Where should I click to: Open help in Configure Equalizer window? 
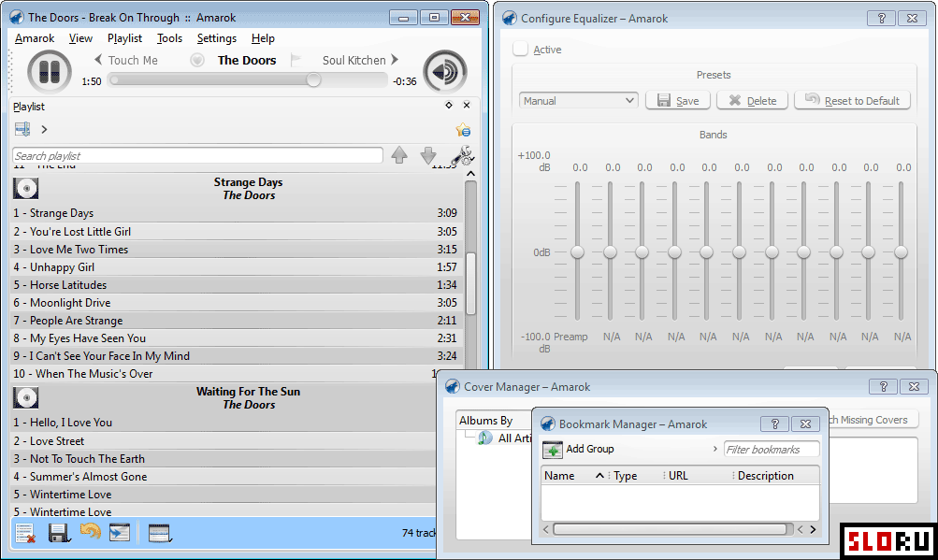pyautogui.click(x=881, y=19)
